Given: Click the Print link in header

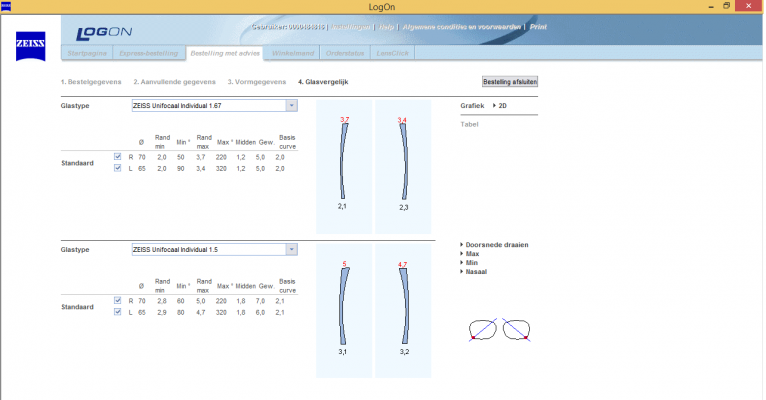Looking at the screenshot, I should click(x=538, y=27).
